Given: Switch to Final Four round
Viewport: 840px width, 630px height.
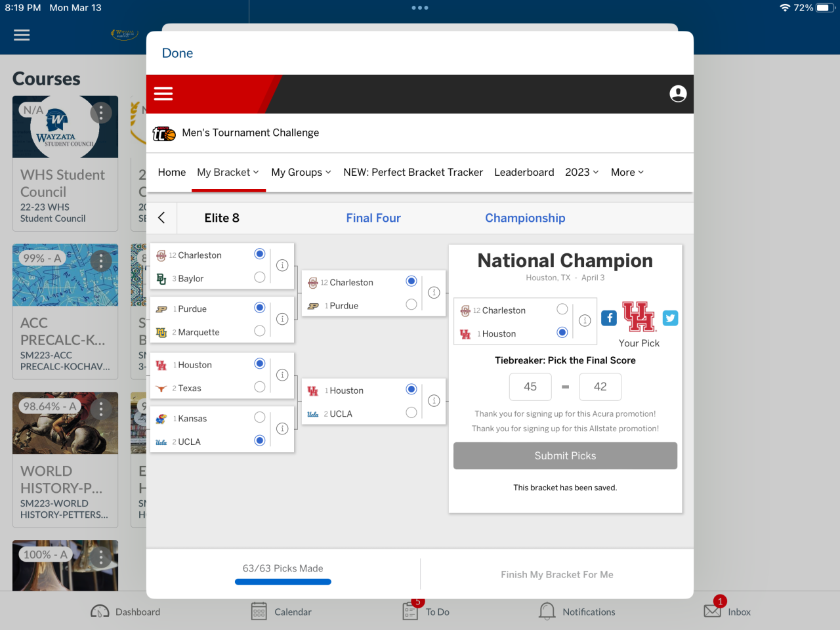Looking at the screenshot, I should pos(373,218).
